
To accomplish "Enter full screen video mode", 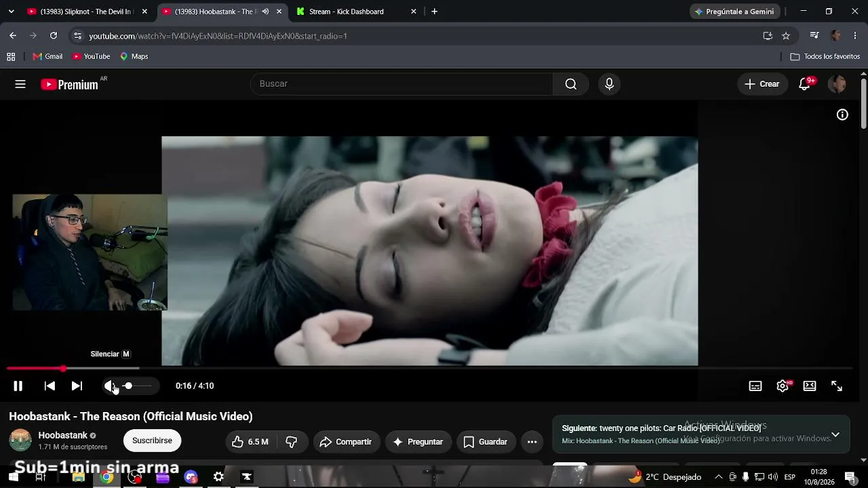I will [x=837, y=386].
